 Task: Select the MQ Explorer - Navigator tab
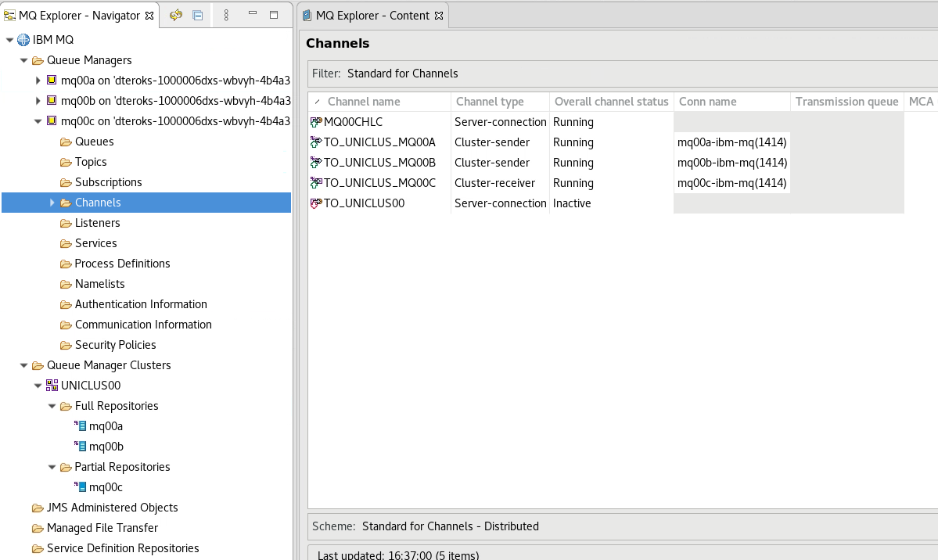78,16
